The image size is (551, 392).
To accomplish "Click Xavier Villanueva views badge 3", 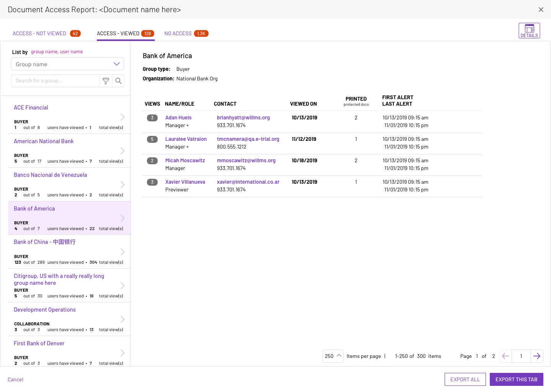I will (x=152, y=182).
